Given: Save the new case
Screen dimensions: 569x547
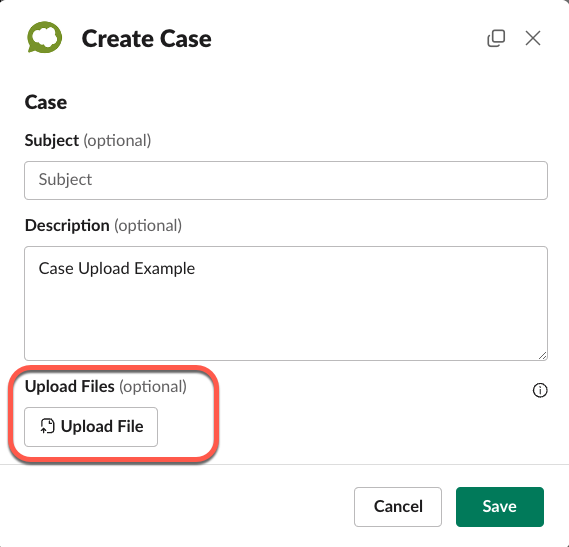Looking at the screenshot, I should tap(500, 507).
